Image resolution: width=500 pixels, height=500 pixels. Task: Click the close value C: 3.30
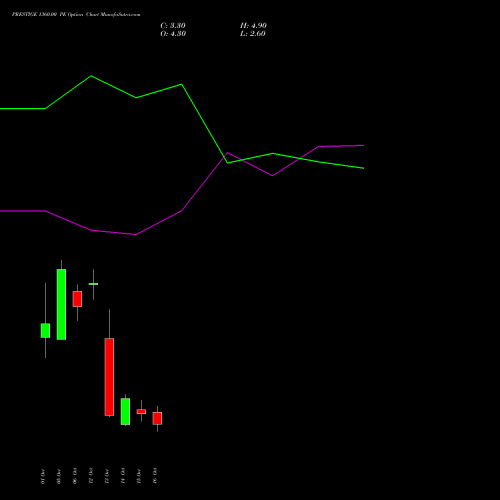pos(173,26)
